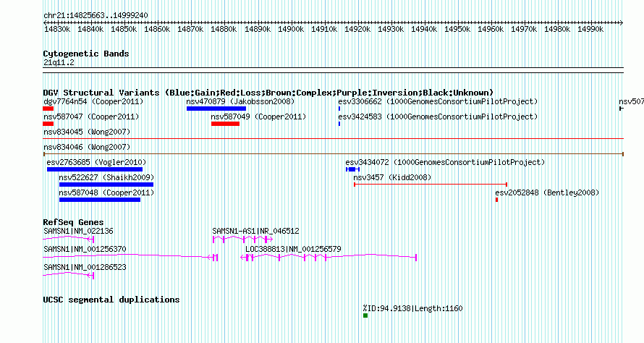The image size is (644, 343).
Task: Open nsv587048 (Cooper2011) variant label
Action: [x=106, y=192]
